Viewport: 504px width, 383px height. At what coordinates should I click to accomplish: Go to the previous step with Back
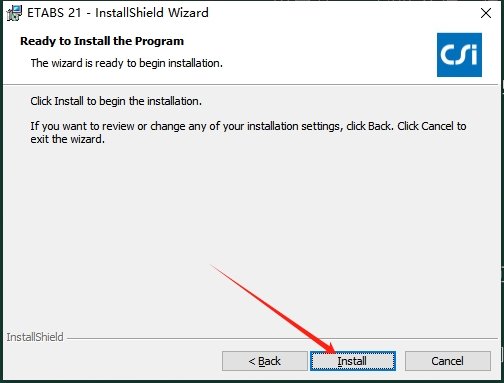click(x=265, y=361)
